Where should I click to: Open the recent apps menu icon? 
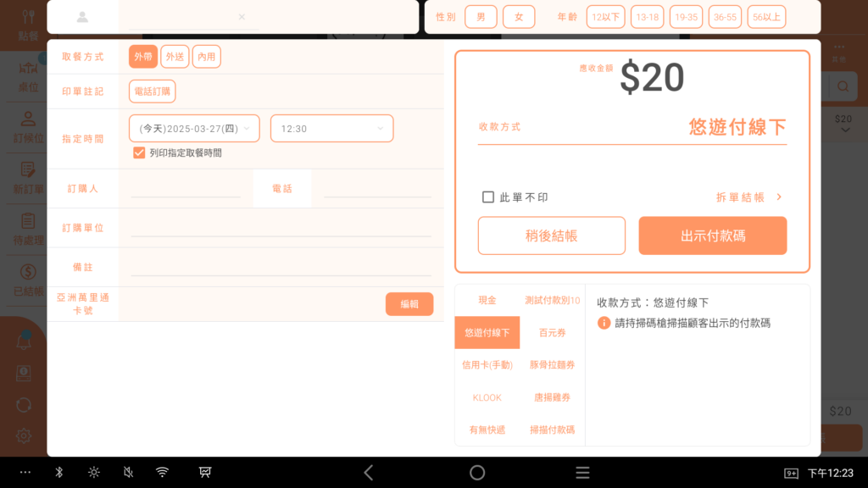[582, 472]
